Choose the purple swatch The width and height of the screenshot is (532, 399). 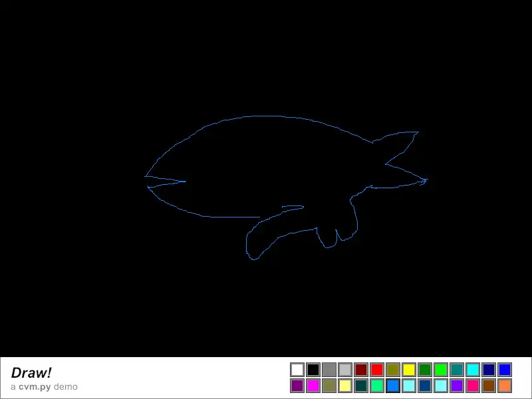297,386
